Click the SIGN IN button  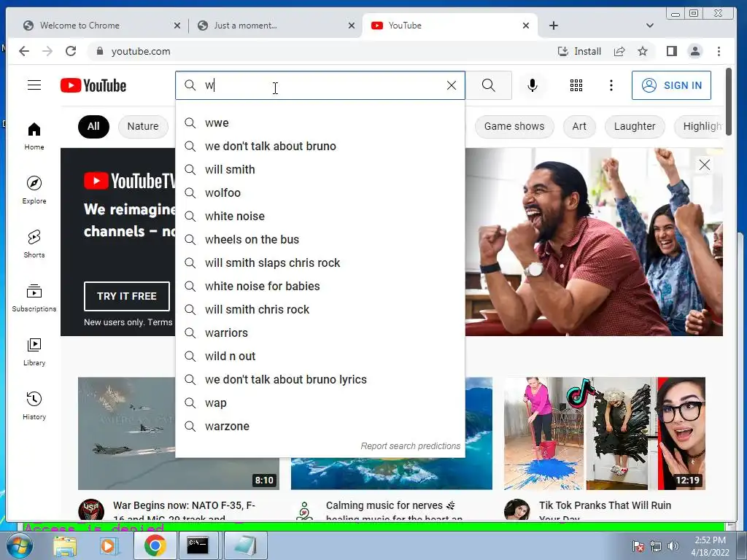[671, 85]
